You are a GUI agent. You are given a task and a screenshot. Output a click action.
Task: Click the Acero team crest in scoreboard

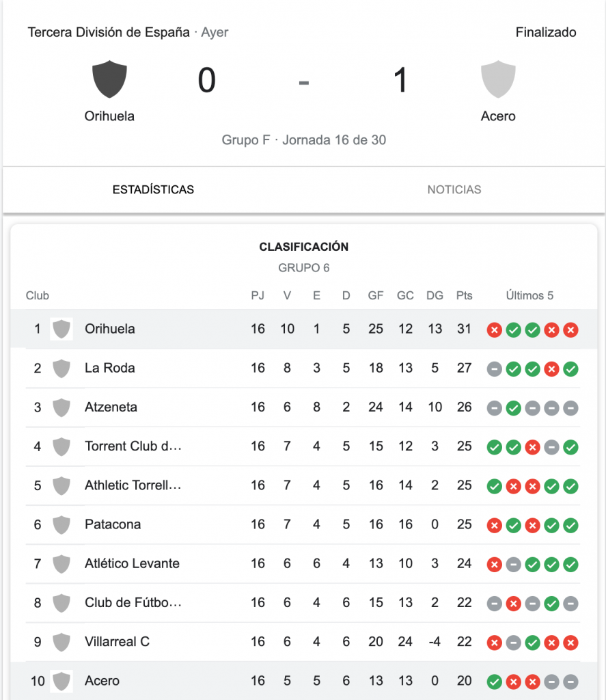tap(498, 79)
